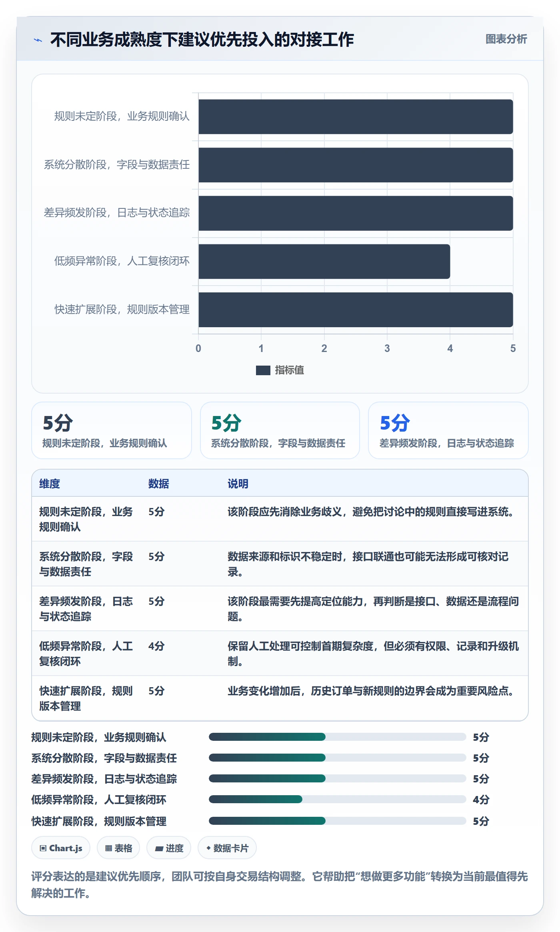Click the 数据 column header
The height and width of the screenshot is (932, 560).
(159, 484)
